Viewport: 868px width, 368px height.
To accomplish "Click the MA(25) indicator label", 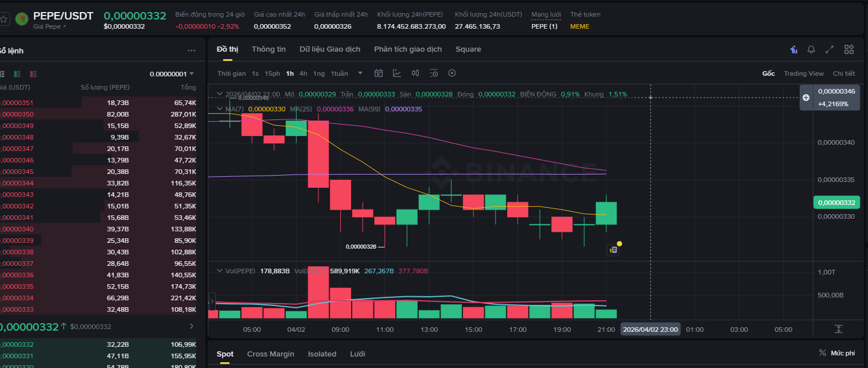I will point(301,109).
